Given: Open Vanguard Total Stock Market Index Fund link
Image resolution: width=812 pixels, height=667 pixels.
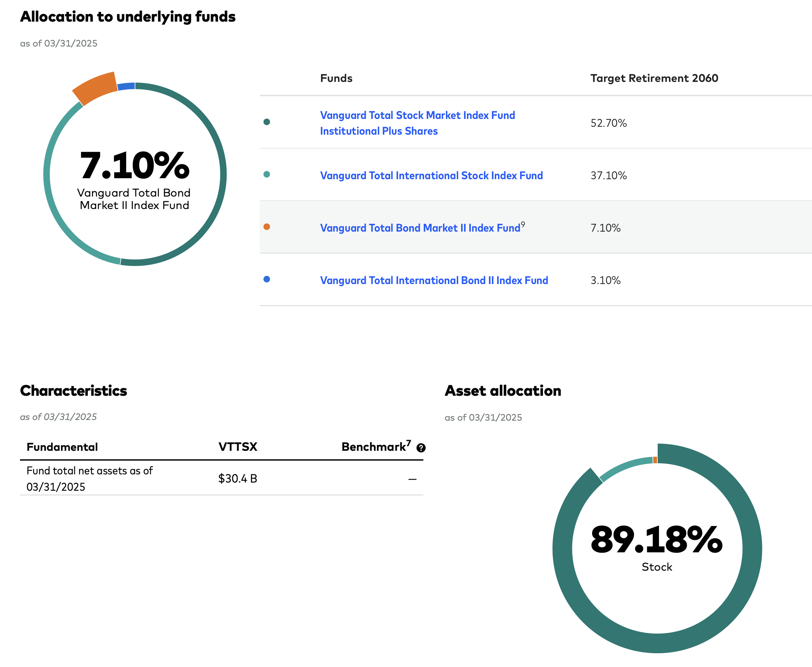Looking at the screenshot, I should coord(417,123).
